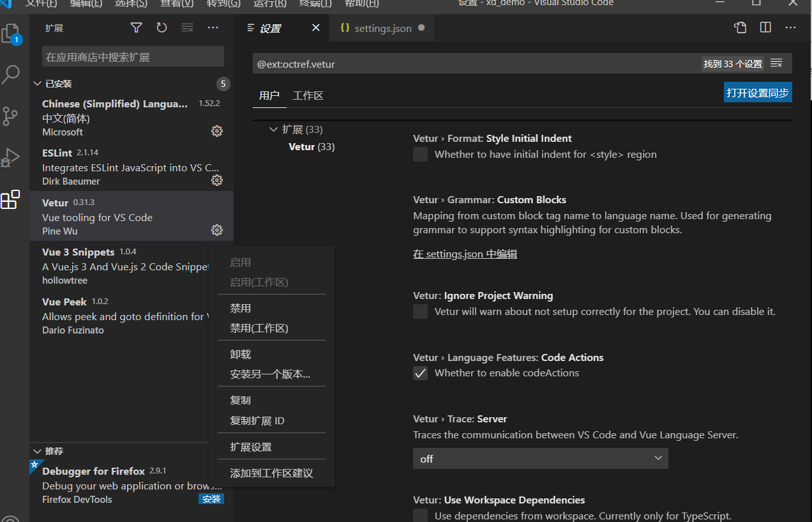
Task: Open gear menu for ESLint extension
Action: [x=217, y=180]
